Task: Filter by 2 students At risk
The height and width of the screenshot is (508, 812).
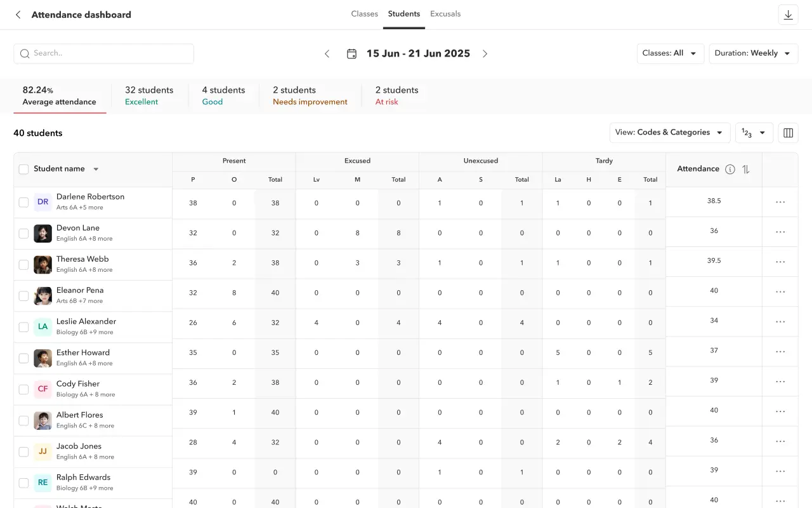Action: point(396,96)
